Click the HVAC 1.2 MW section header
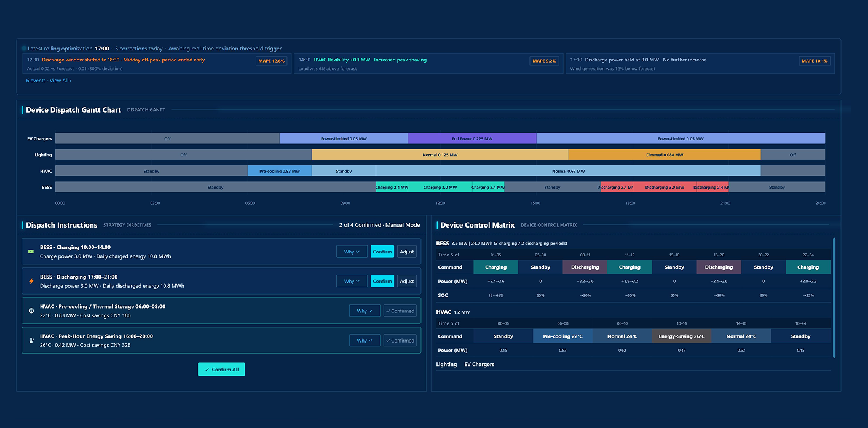Image resolution: width=868 pixels, height=428 pixels. tap(452, 312)
